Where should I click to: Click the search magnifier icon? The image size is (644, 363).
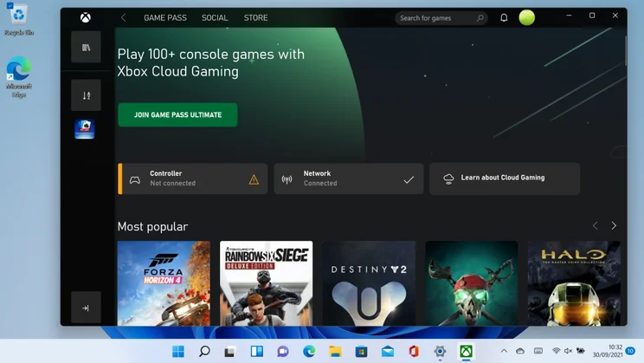pyautogui.click(x=480, y=18)
